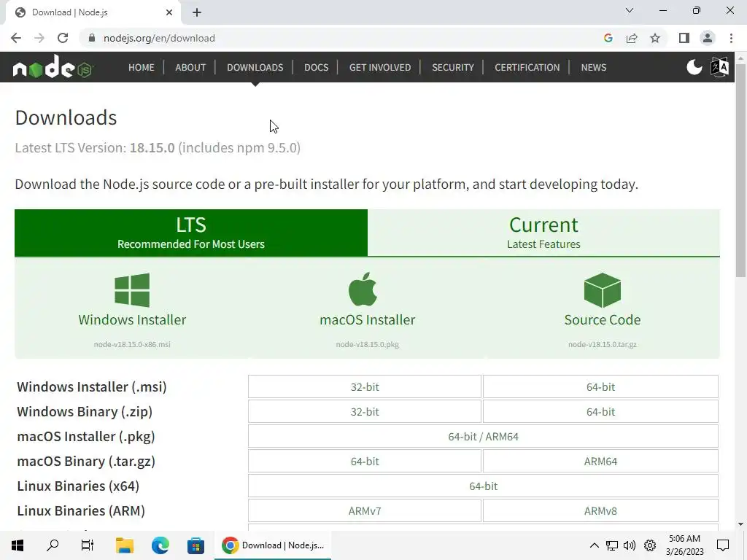Download macOS Binary ARM64
Screen dimensions: 747x560
pos(600,461)
